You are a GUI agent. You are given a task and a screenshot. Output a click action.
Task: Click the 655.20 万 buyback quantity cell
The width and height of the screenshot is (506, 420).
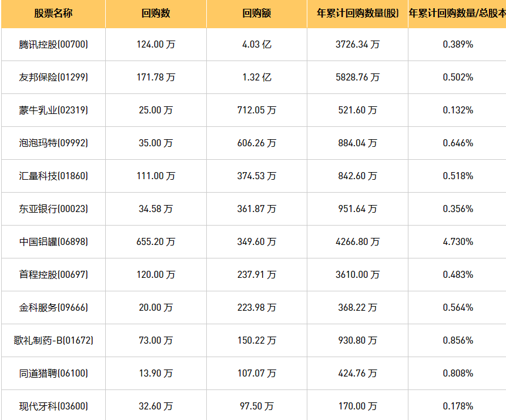[156, 241]
